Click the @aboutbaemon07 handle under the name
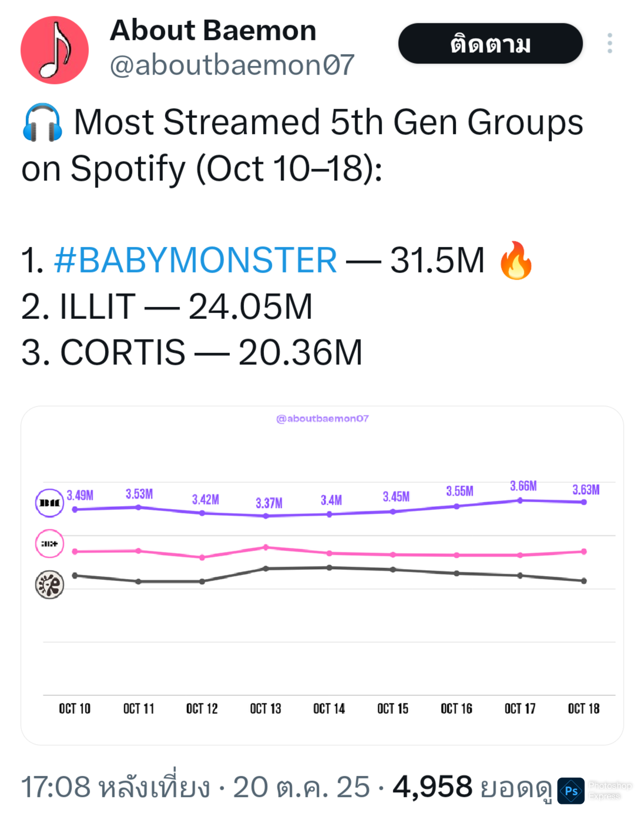This screenshot has width=644, height=815. [x=232, y=65]
